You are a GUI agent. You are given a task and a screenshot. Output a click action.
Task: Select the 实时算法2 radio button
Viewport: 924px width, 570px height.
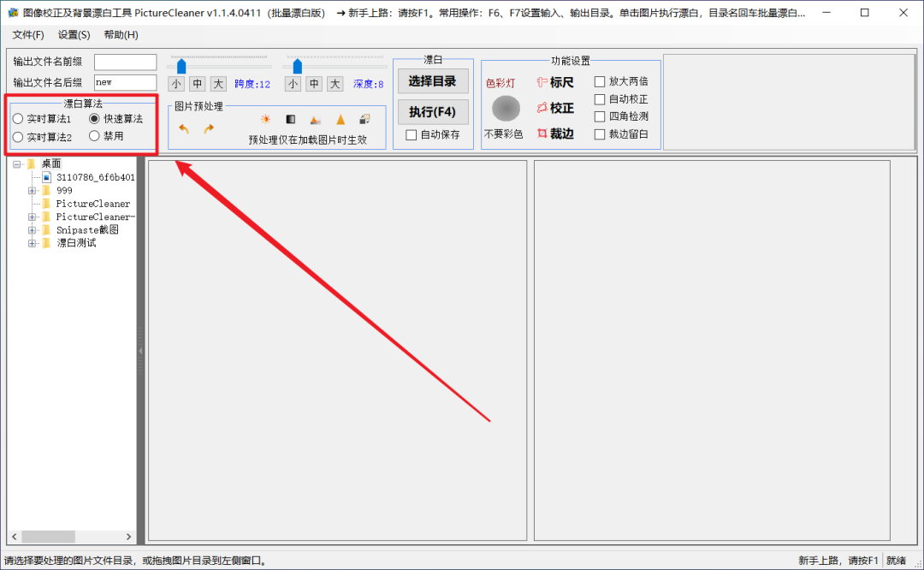click(18, 137)
